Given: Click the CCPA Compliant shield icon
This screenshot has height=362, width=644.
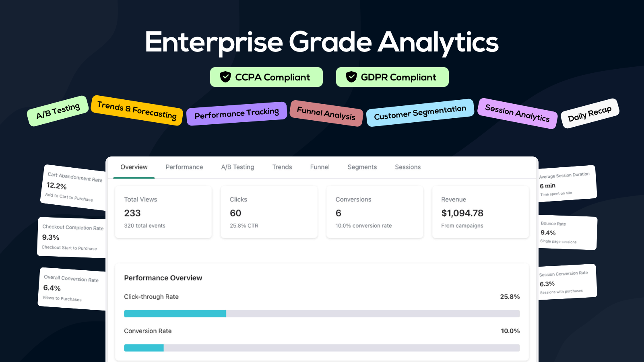Looking at the screenshot, I should (x=225, y=77).
